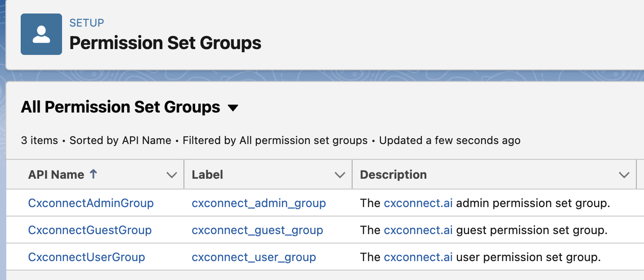Screen dimensions: 644x280
Task: Open the CxconnectAdminGroup record
Action: 91,203
